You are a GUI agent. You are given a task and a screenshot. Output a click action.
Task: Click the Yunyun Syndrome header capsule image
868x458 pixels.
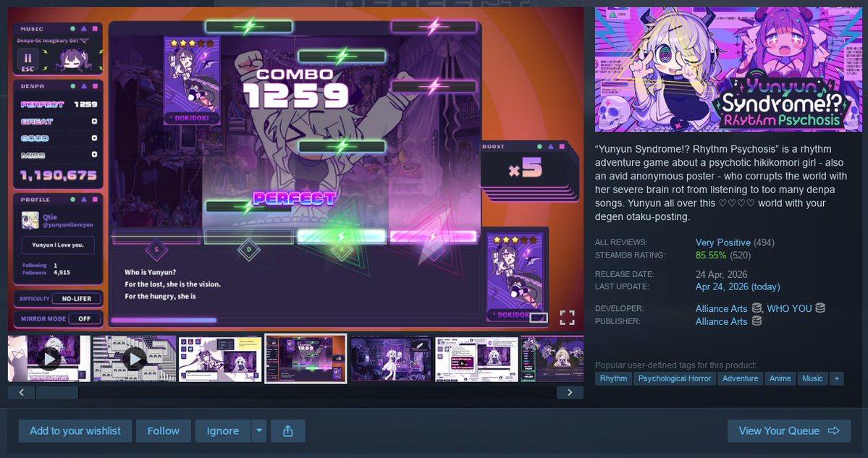[728, 69]
